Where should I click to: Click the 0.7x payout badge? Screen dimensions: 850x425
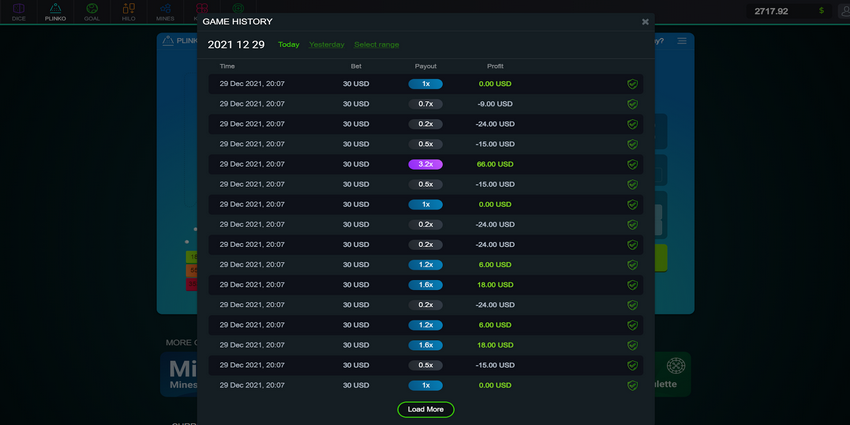click(x=425, y=104)
